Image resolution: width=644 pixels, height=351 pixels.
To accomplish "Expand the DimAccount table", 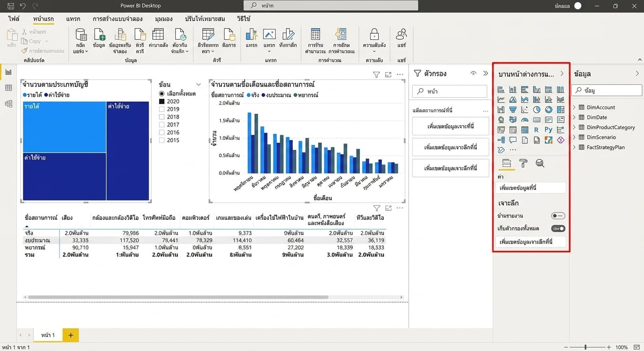I will (574, 107).
